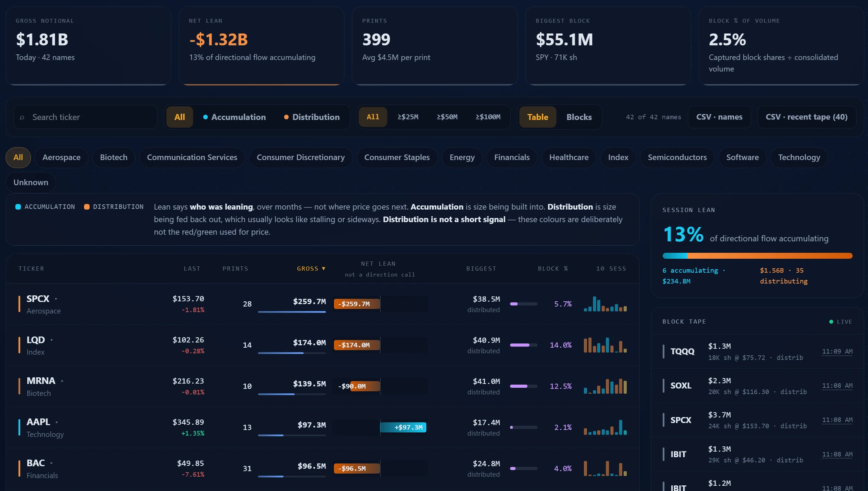Filter to Accumulation only
Image resolution: width=868 pixels, height=491 pixels.
pyautogui.click(x=234, y=117)
